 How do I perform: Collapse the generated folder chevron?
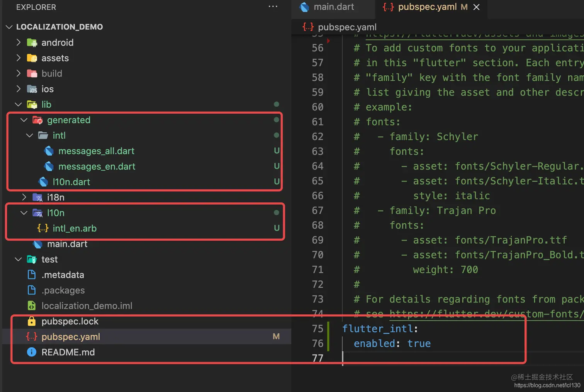pyautogui.click(x=24, y=120)
